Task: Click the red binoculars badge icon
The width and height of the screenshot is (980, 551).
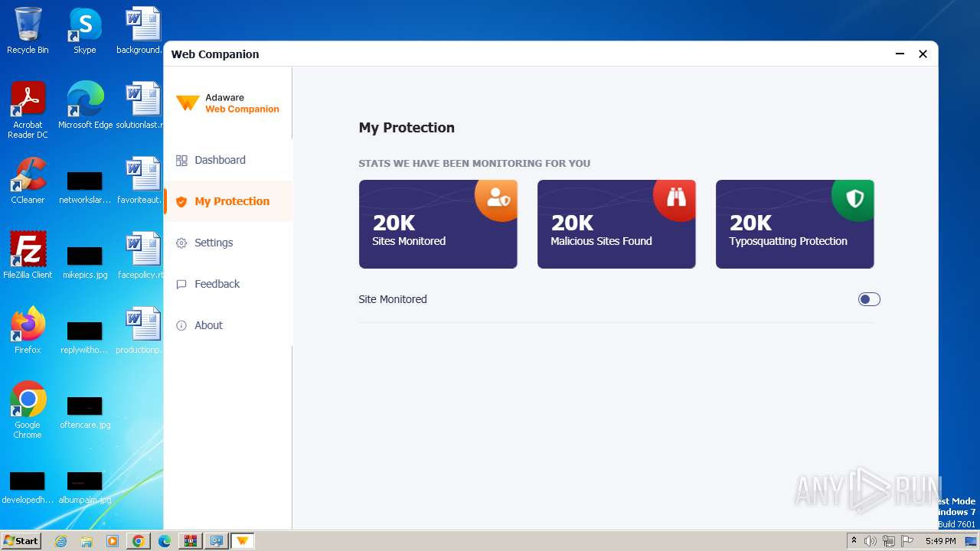Action: (676, 199)
